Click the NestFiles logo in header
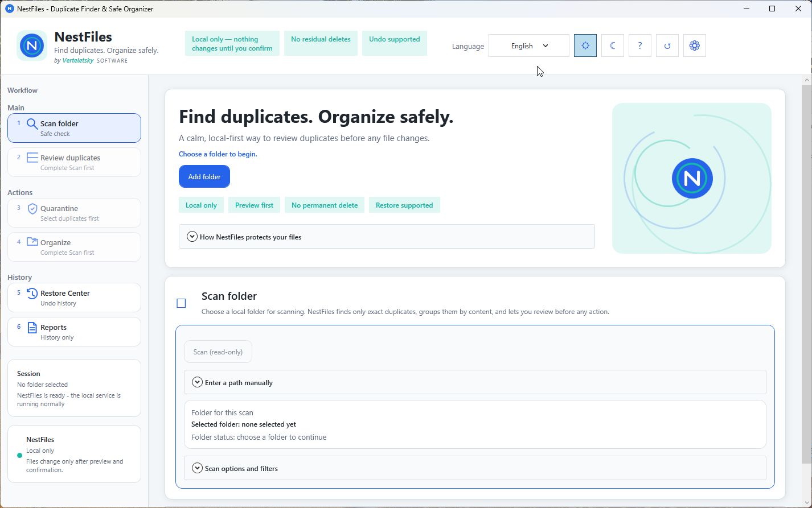Screen dimensions: 812x508 (x=32, y=46)
